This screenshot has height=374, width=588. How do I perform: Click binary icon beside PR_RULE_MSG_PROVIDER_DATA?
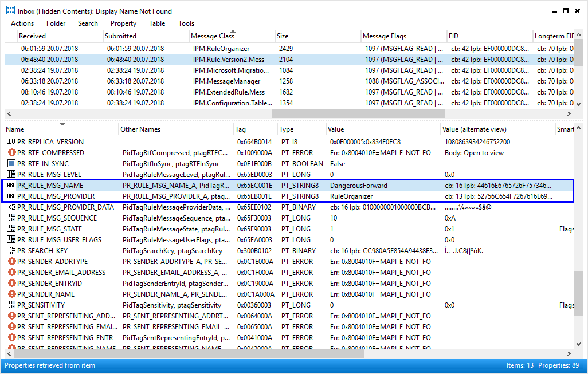(11, 207)
